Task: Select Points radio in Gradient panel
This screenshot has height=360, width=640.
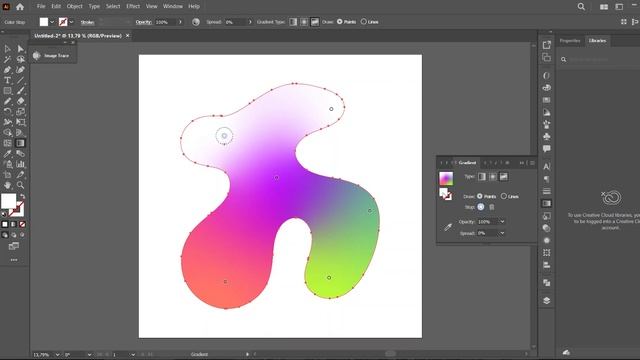Action: pos(480,196)
